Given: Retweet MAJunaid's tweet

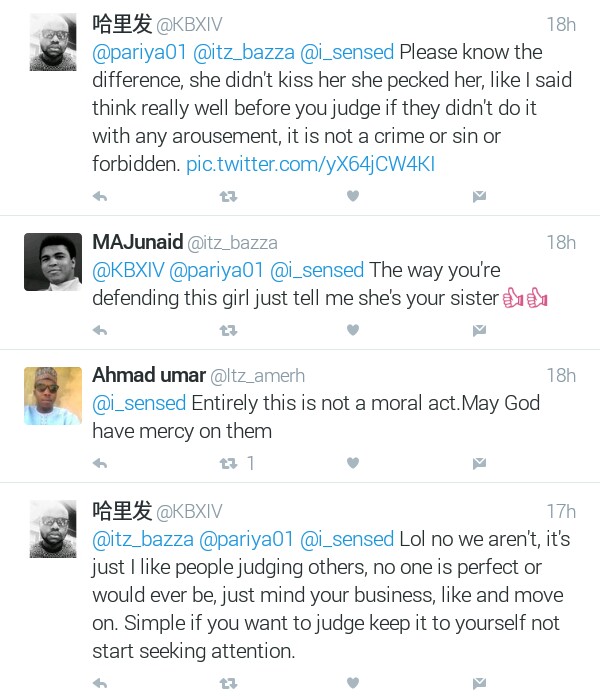Looking at the screenshot, I should (228, 330).
